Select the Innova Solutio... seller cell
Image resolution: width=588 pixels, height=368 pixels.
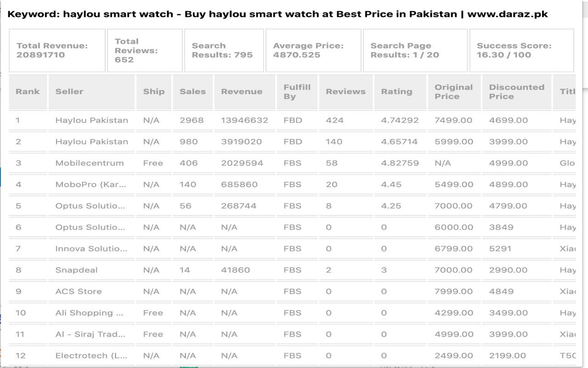coord(91,249)
